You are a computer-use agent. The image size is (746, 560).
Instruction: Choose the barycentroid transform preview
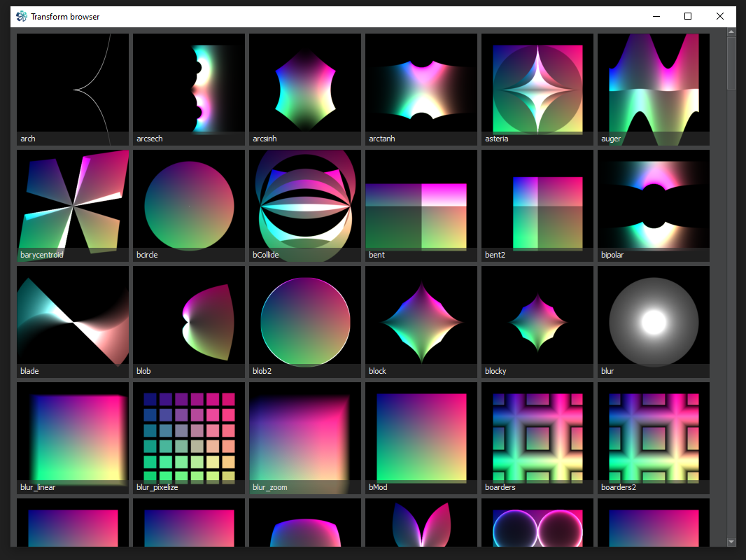click(x=73, y=206)
